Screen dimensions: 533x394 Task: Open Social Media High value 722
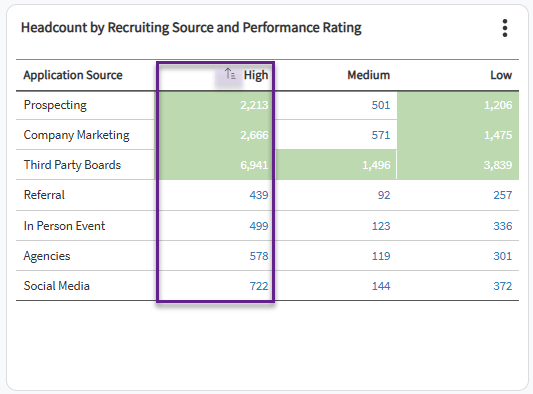[259, 286]
